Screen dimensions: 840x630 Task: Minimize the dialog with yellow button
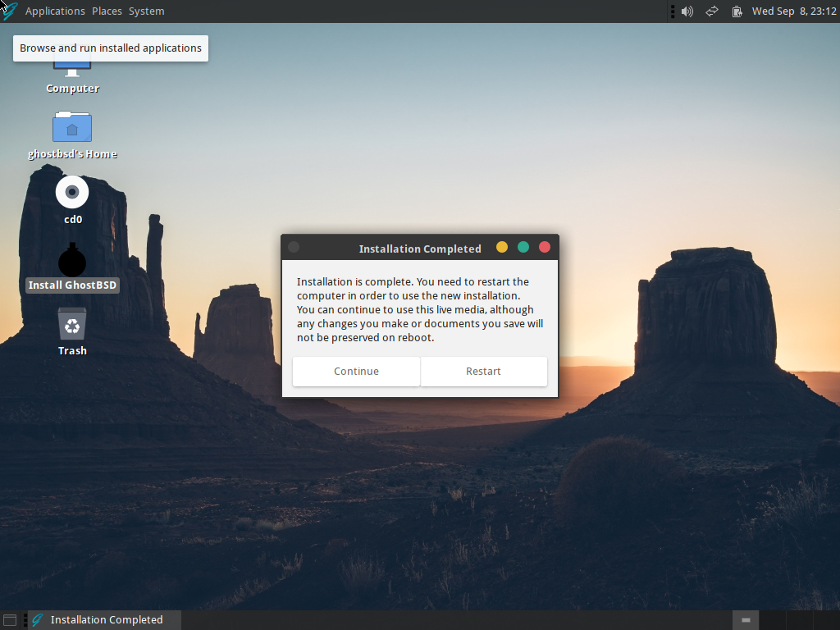coord(502,247)
